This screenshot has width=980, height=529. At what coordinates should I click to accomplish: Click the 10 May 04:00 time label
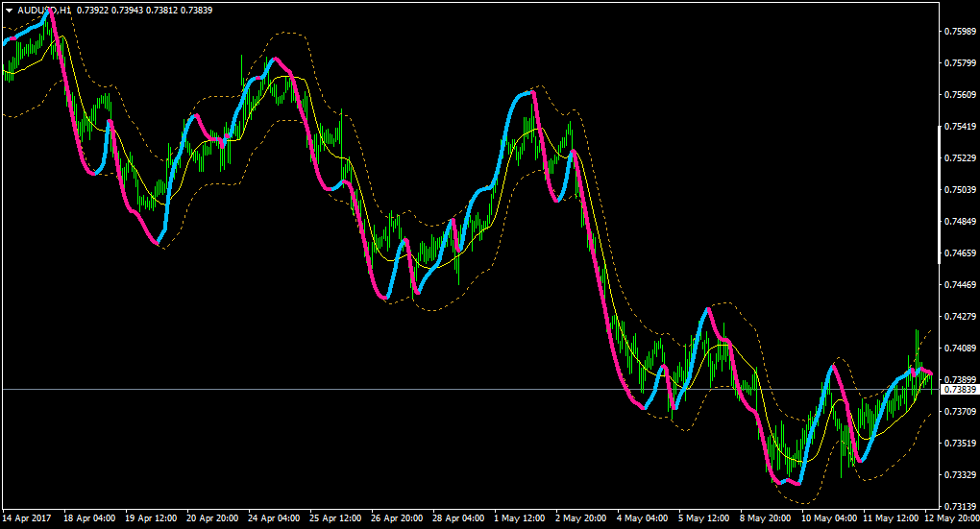[829, 518]
